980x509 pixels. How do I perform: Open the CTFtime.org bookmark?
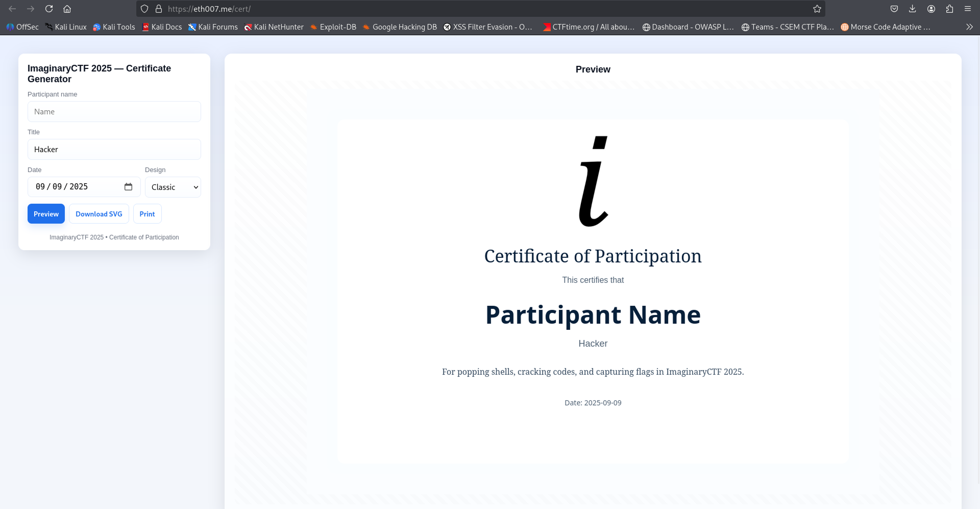tap(589, 27)
